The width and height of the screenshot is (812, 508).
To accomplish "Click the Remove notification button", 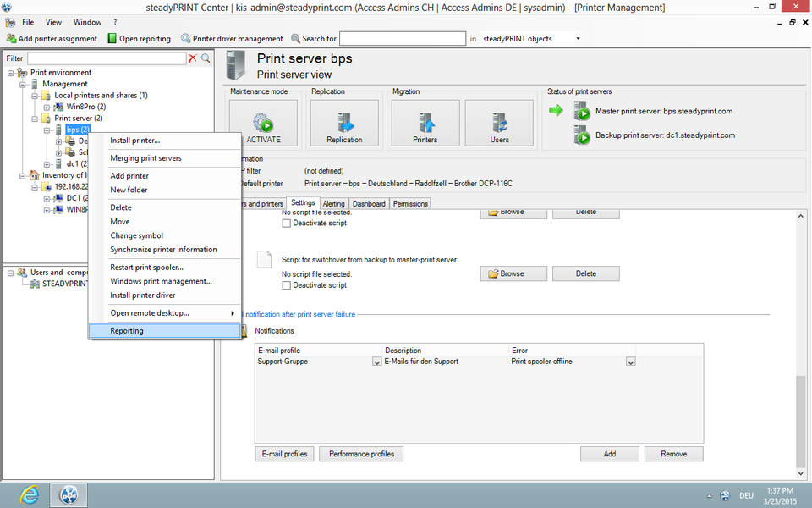I will coord(674,454).
